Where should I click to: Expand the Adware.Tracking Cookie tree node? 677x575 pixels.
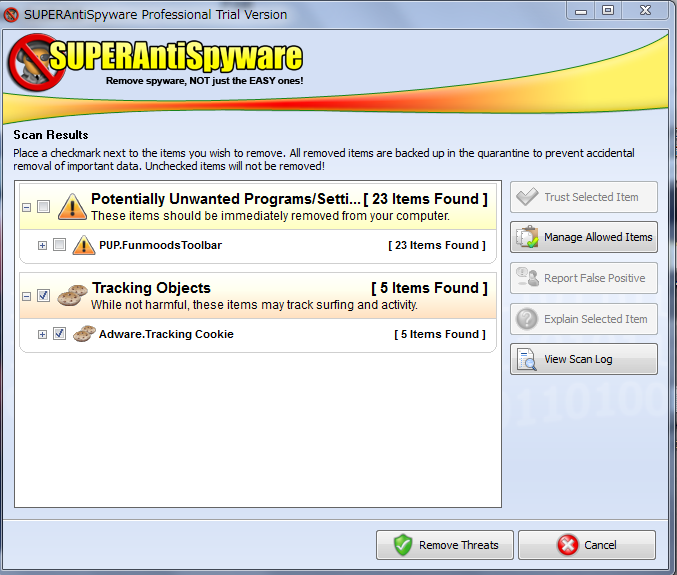coord(42,334)
